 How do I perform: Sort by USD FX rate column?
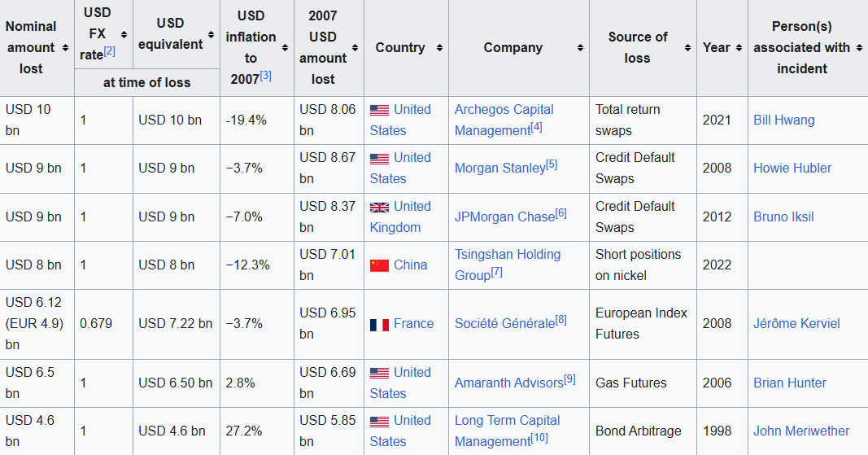pos(124,34)
